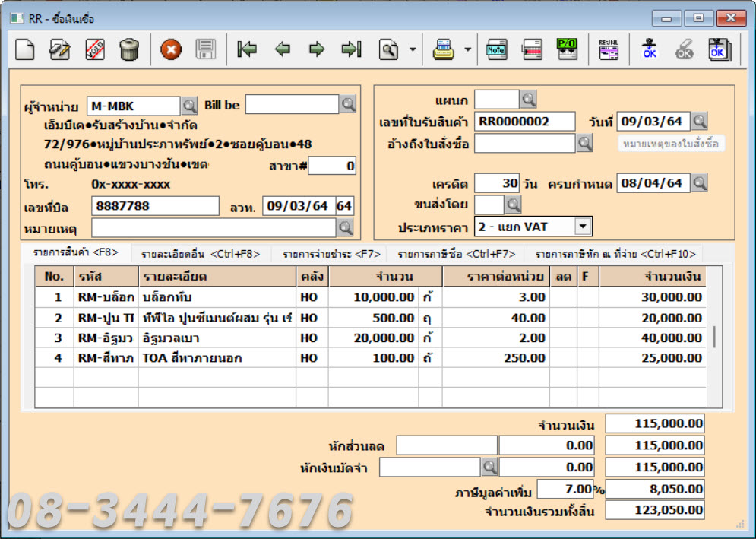Search supplier next to M-MBK field
This screenshot has width=756, height=539.
coord(189,106)
